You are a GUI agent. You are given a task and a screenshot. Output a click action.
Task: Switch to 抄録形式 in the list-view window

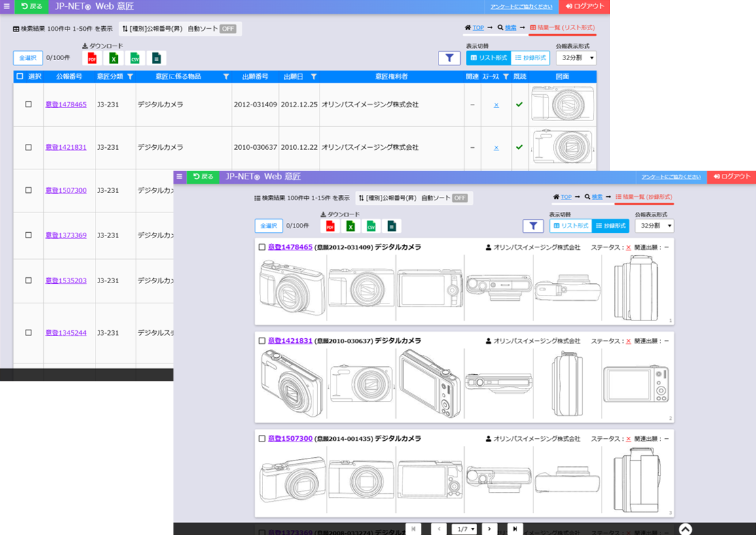pos(530,58)
